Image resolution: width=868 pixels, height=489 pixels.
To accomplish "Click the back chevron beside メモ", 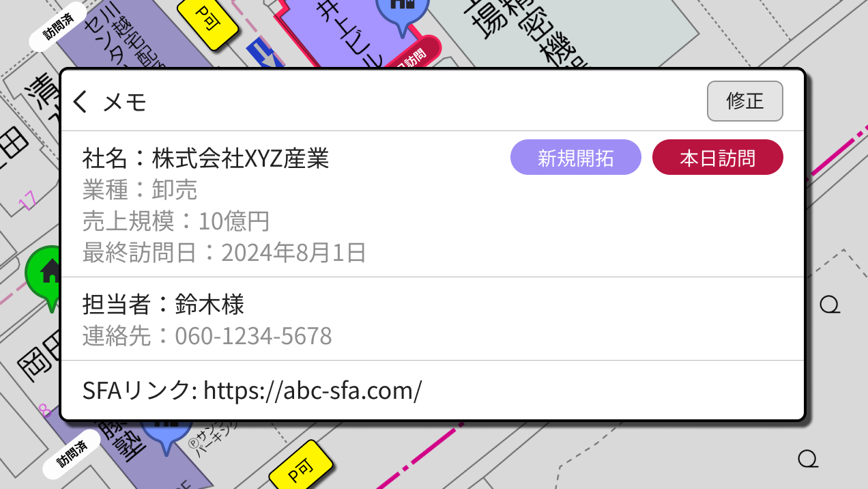I will point(81,102).
